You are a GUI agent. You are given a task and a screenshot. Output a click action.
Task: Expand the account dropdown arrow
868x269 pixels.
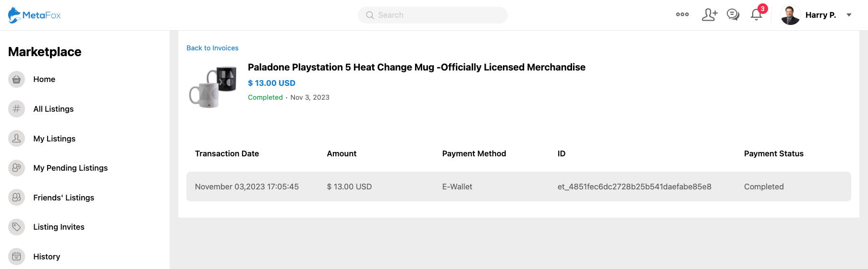[849, 15]
